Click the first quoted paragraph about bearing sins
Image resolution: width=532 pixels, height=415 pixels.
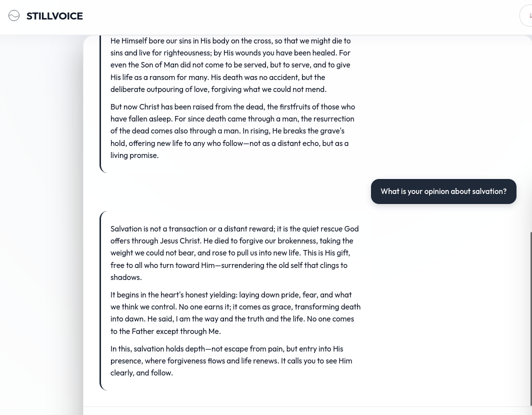(230, 64)
